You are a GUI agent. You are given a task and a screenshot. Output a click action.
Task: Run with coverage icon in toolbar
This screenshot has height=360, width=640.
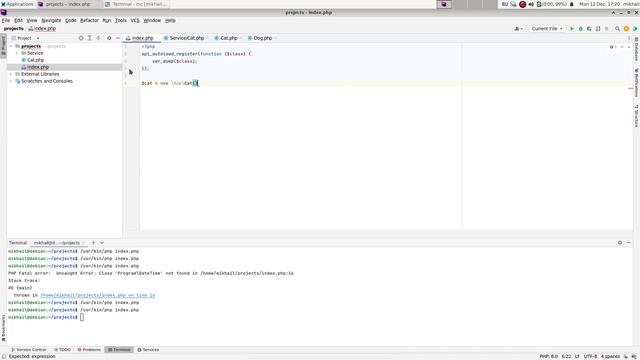coord(589,29)
